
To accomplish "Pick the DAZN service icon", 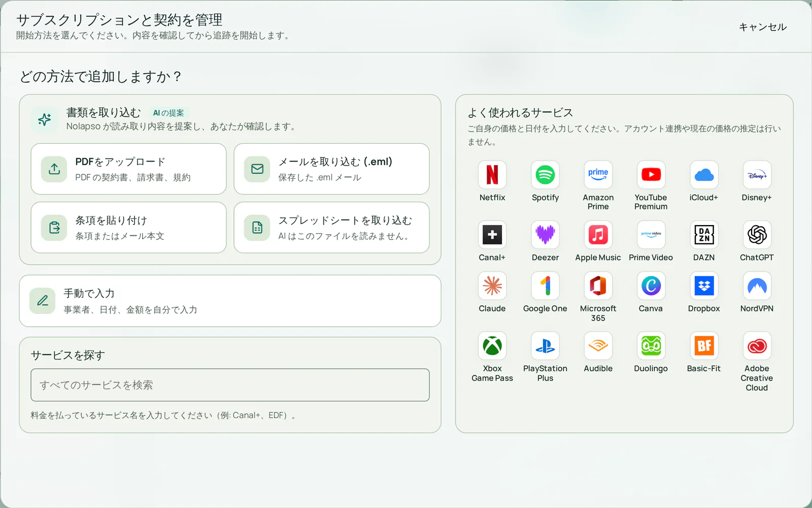I will coord(704,235).
